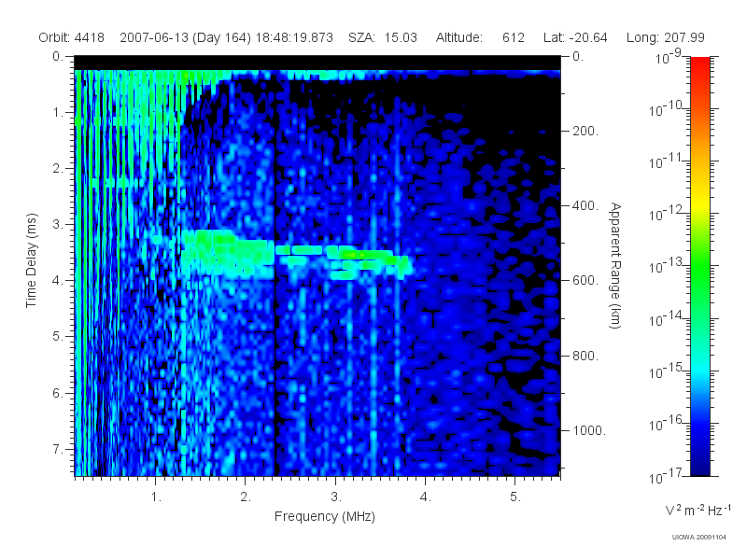Screen dimensions: 747x560
Task: Click the 'UIOWA 20091104' footer text
Action: click(698, 538)
